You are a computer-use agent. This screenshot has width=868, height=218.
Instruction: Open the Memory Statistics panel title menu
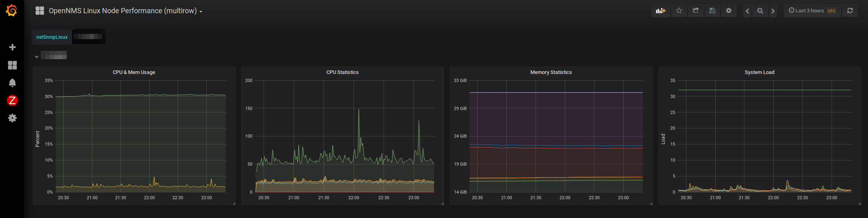point(551,72)
